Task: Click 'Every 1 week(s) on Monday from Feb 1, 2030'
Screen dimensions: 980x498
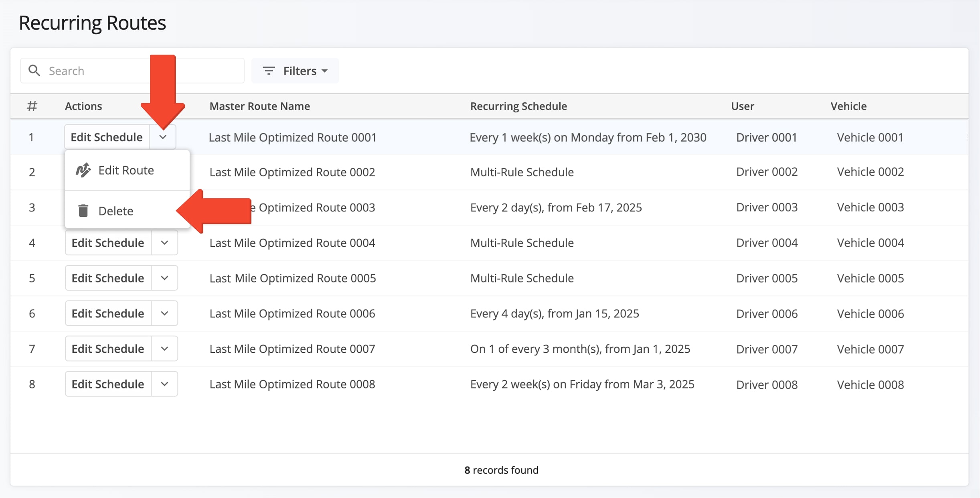Action: (588, 137)
